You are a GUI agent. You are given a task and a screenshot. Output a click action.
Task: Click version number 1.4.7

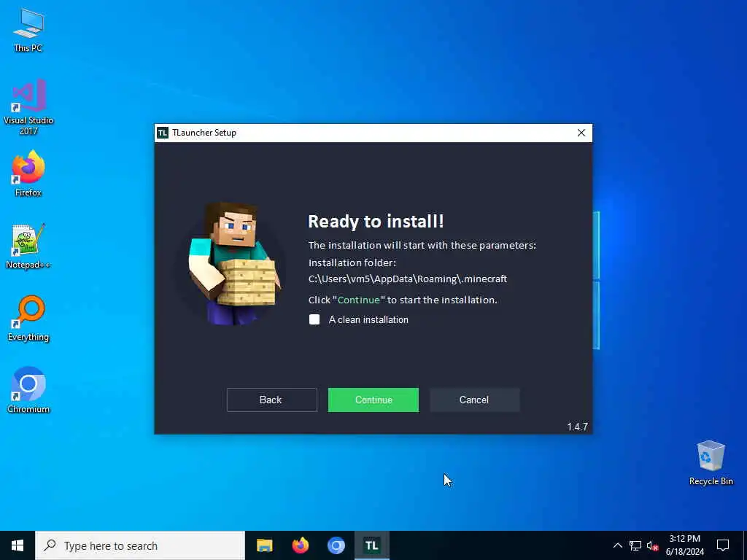(578, 427)
